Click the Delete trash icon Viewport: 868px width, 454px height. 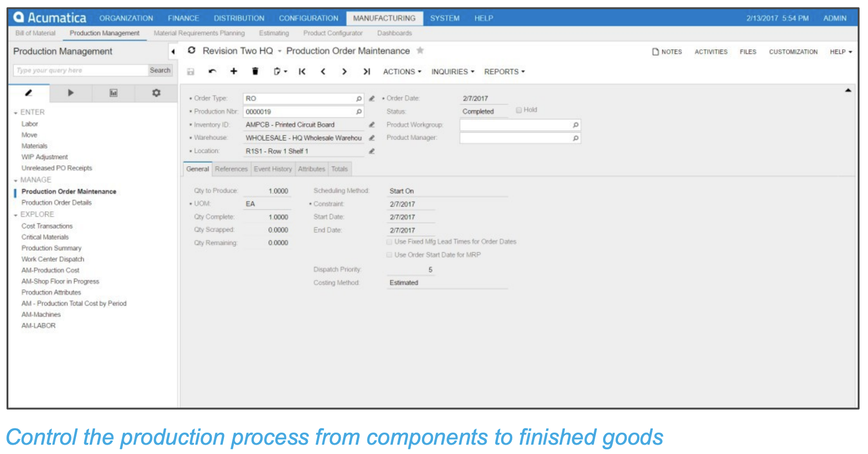click(x=255, y=71)
